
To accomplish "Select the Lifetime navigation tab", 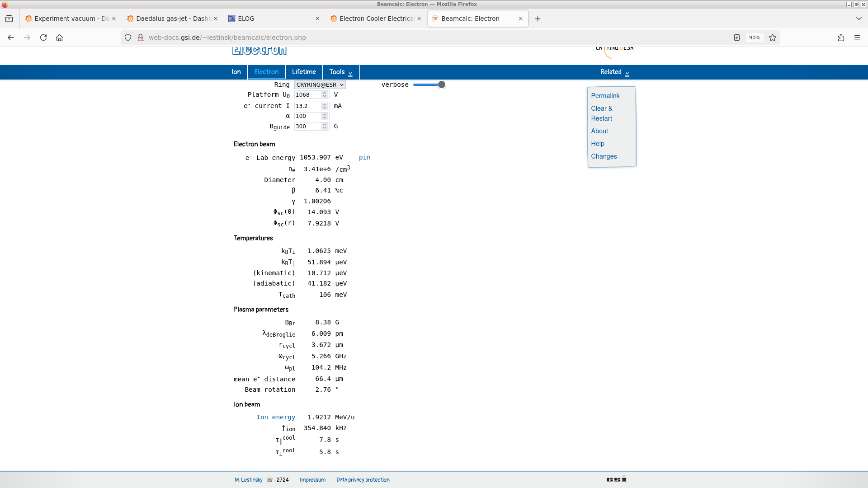I will tap(304, 72).
